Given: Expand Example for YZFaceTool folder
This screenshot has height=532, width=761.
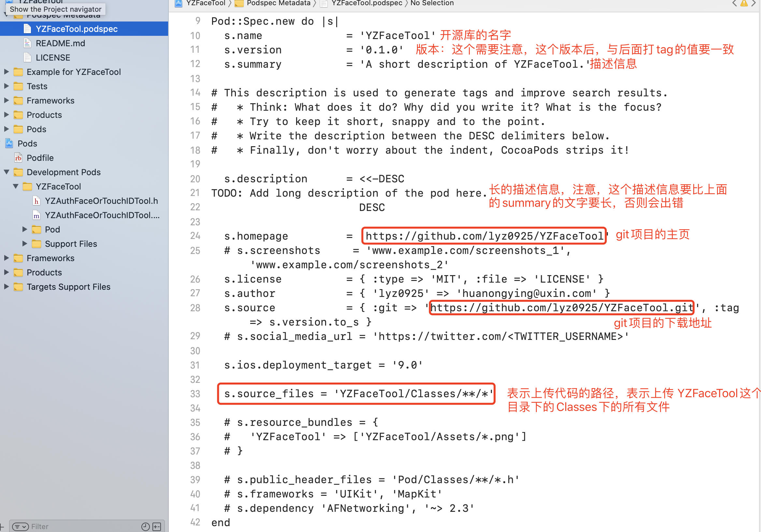Looking at the screenshot, I should (x=6, y=72).
